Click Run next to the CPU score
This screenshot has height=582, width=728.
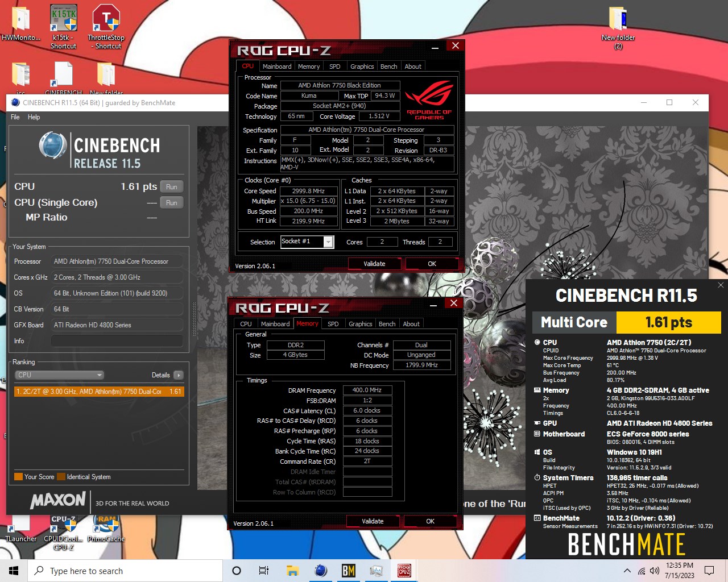tap(172, 187)
